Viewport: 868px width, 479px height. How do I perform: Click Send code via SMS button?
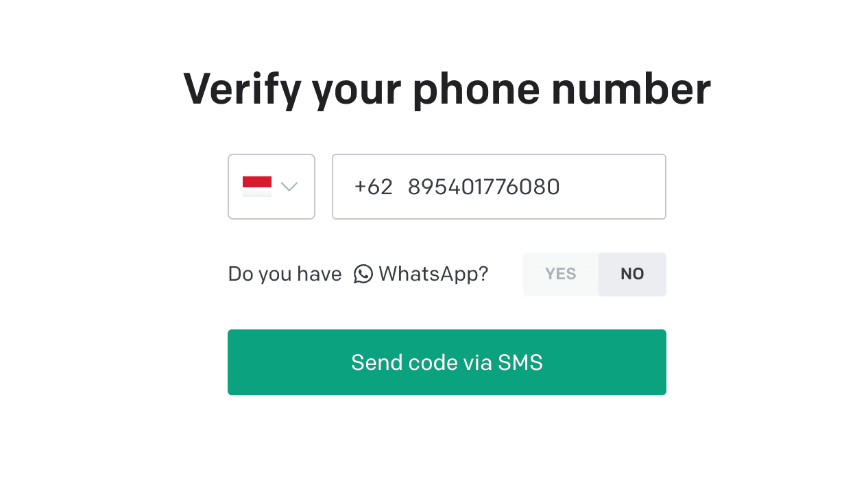pyautogui.click(x=447, y=362)
